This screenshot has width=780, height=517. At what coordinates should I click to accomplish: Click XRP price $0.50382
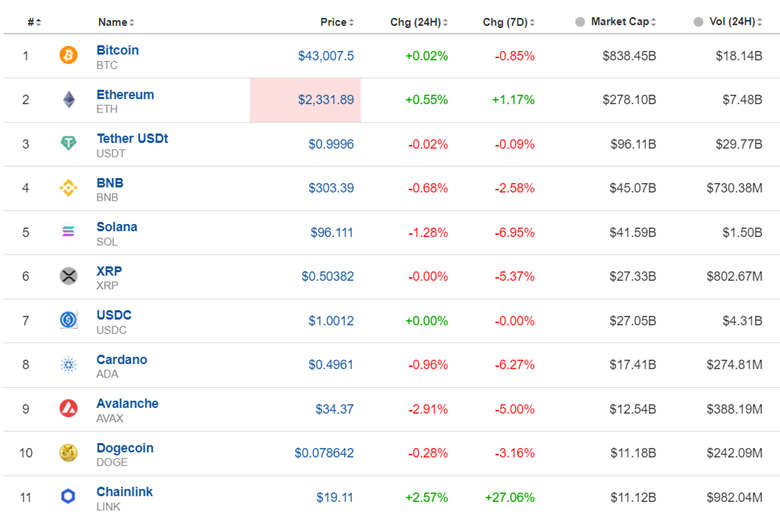pos(327,276)
